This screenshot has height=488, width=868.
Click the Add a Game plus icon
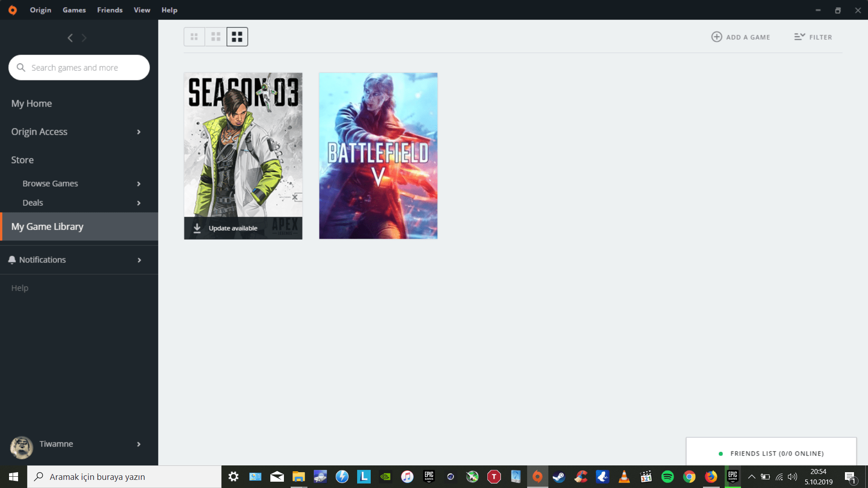coord(717,37)
